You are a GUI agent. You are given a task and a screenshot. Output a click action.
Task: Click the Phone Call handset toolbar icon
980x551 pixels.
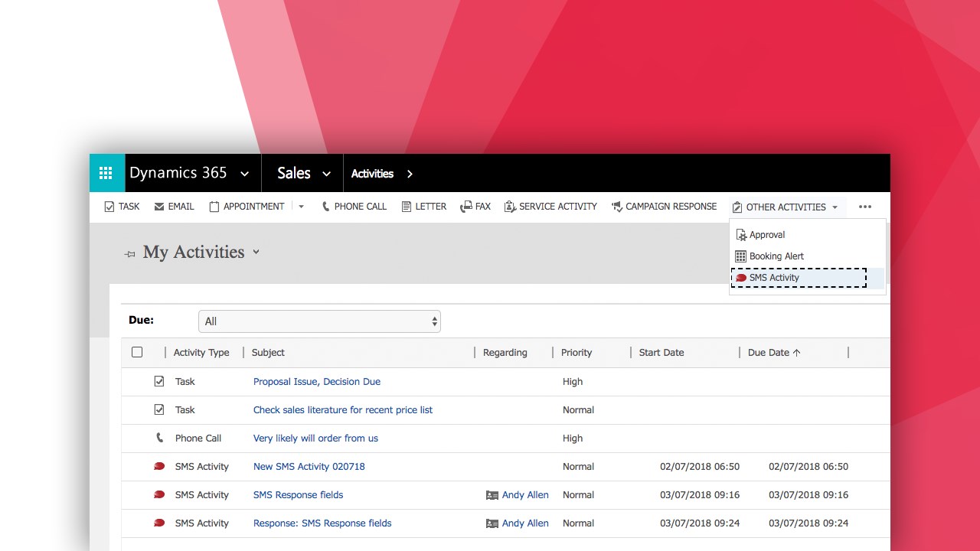coord(325,207)
